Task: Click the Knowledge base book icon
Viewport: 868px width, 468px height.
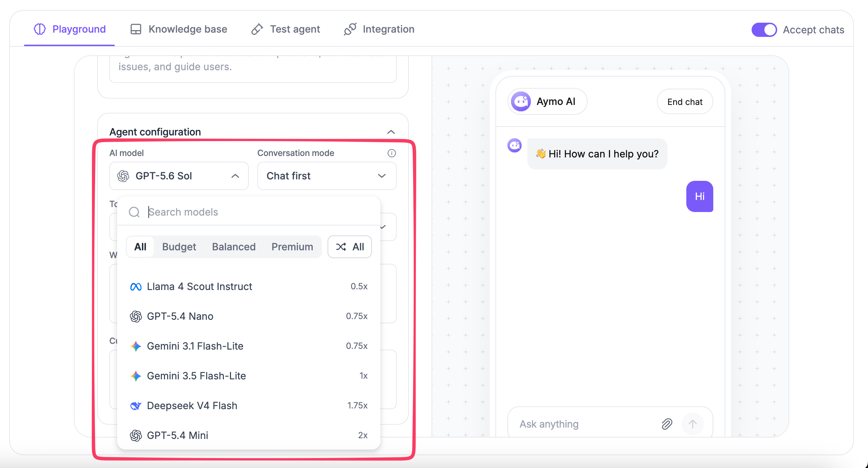Action: click(x=136, y=29)
